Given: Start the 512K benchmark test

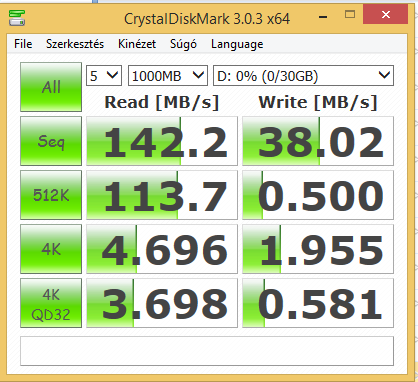Looking at the screenshot, I should tap(51, 195).
